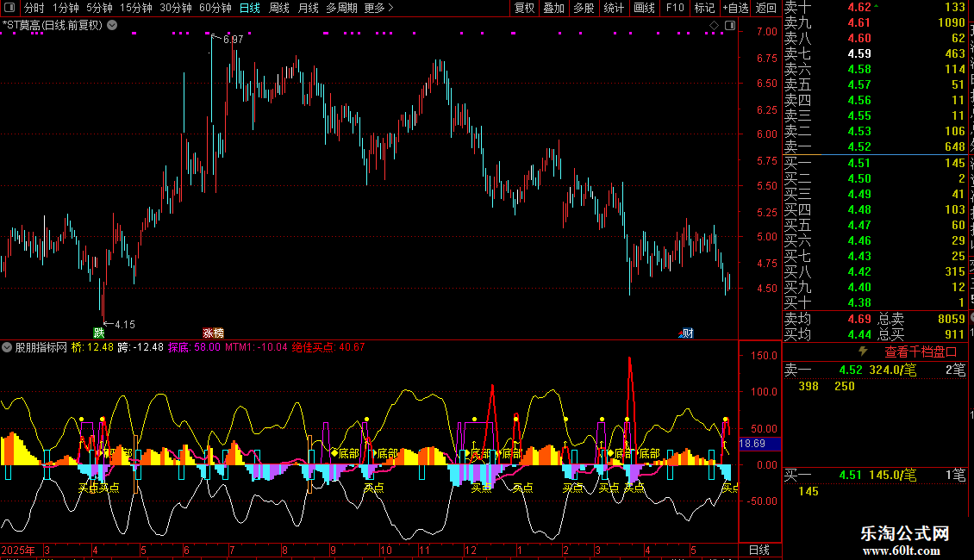Click 卖七 price 4.59
974x560 pixels.
coord(859,54)
